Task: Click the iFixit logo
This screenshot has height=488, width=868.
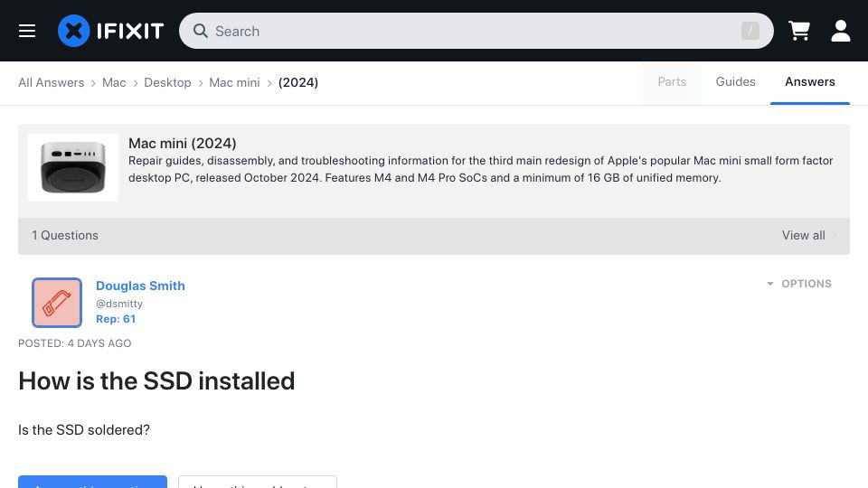Action: click(x=110, y=31)
